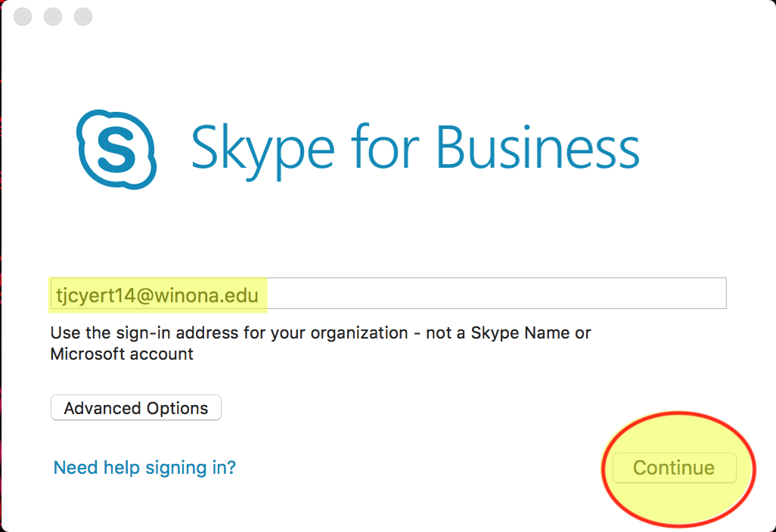Click the "Microsoft account" text line
Screen dimensions: 776x532
122,353
